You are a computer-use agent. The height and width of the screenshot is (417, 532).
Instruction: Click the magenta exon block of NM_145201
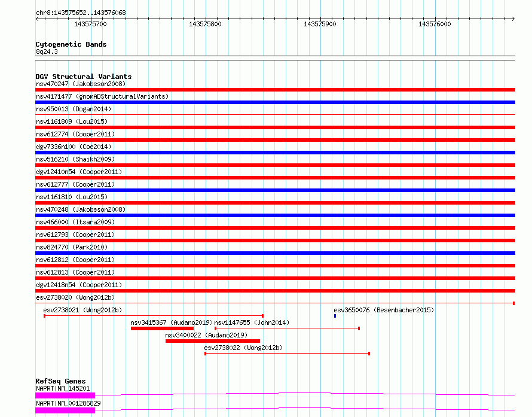pos(65,395)
